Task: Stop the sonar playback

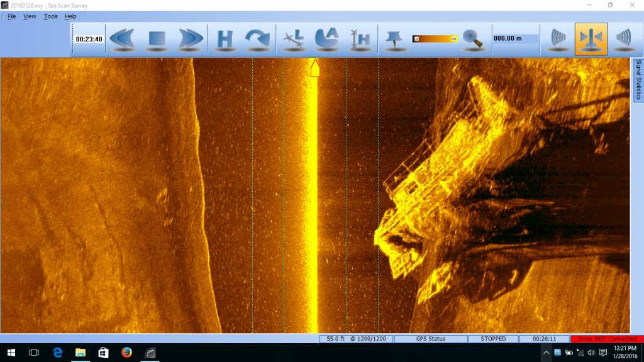Action: pos(156,39)
